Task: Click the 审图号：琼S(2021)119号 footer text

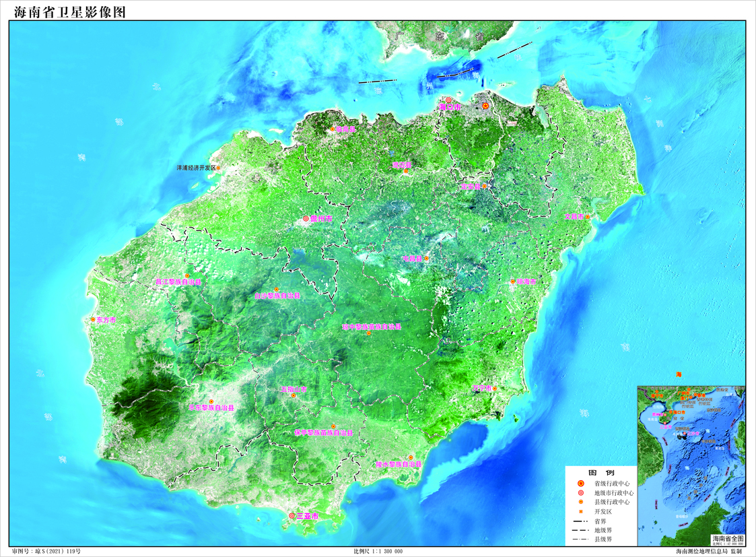Action: (46, 551)
